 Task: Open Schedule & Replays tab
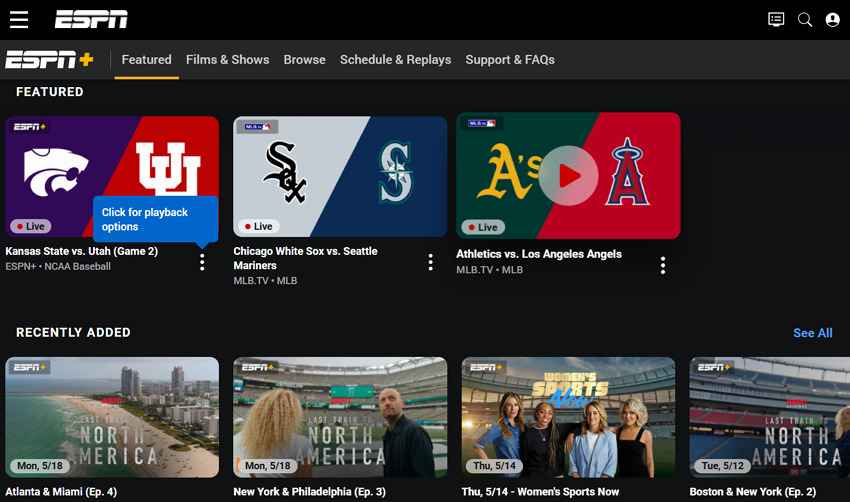[x=395, y=60]
